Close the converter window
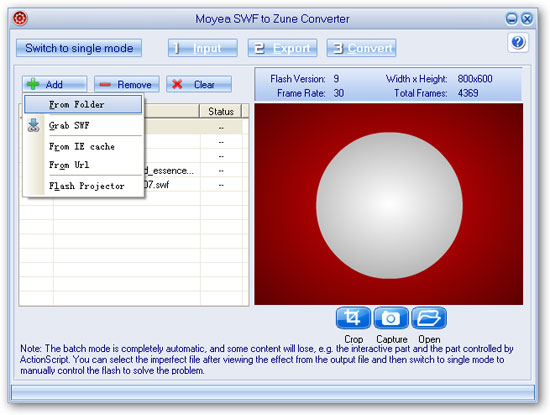Screen dimensions: 550x415 [x=527, y=18]
